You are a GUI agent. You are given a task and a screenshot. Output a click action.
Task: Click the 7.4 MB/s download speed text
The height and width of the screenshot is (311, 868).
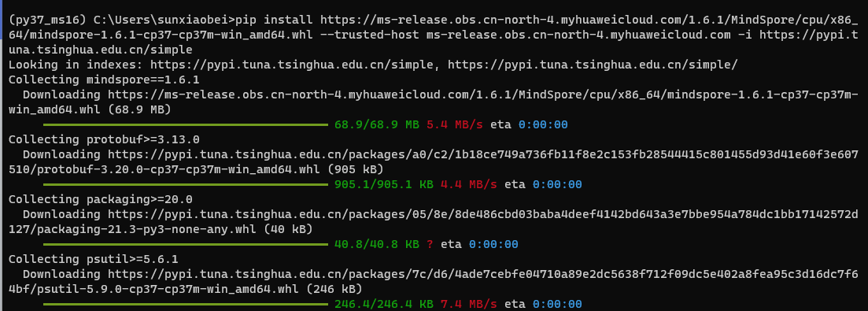click(x=469, y=304)
